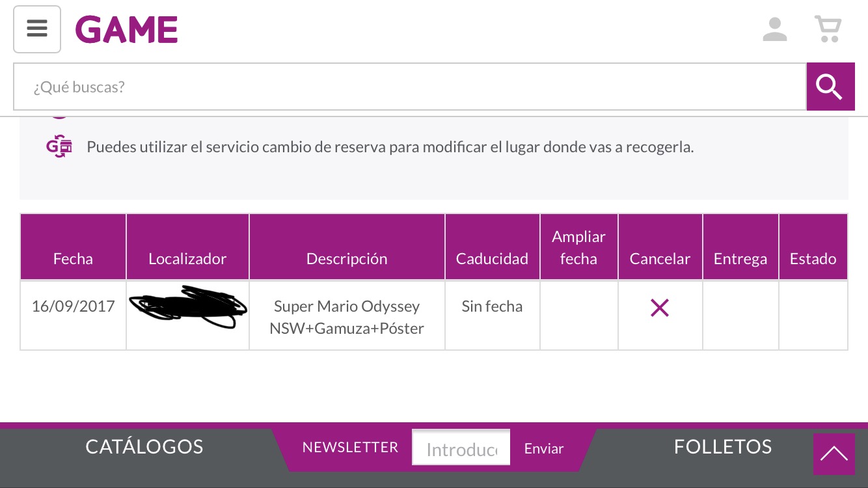Open the hamburger menu
Viewport: 868px width, 488px height.
[37, 29]
